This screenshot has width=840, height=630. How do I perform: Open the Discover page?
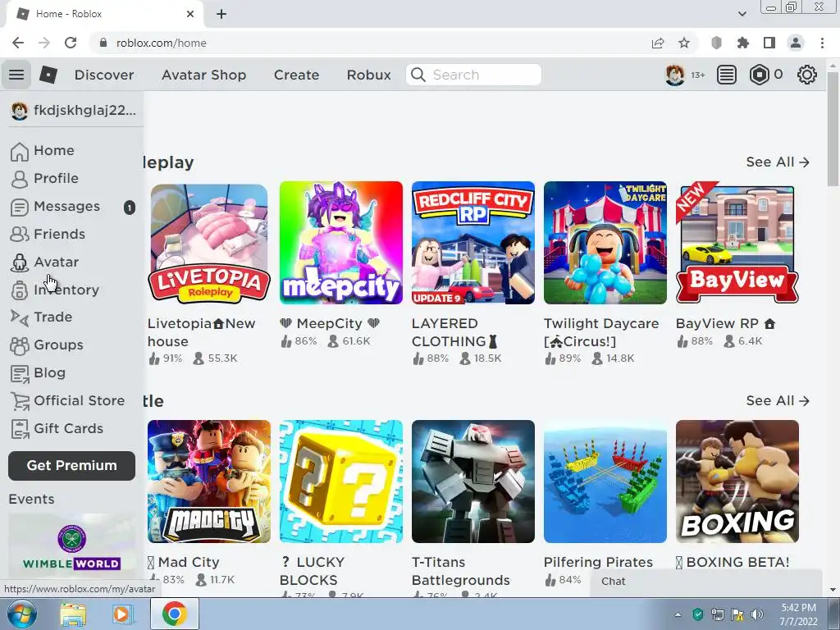pyautogui.click(x=104, y=75)
